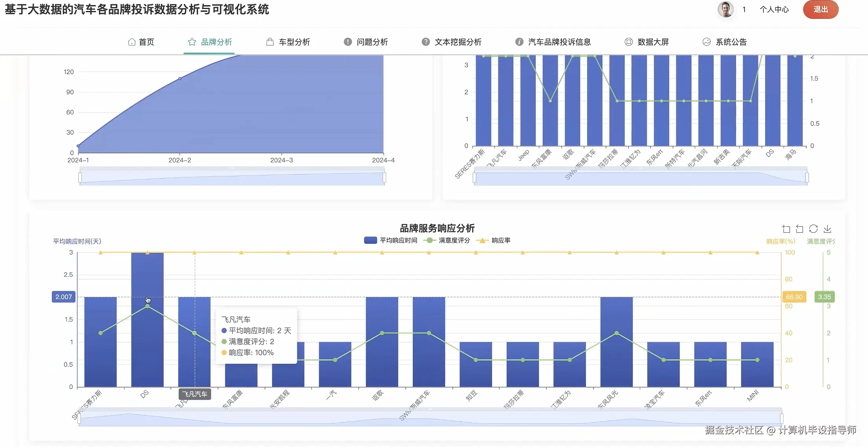Click right handle of top-right chart zoom slider
This screenshot has height=447, width=868.
(x=807, y=177)
